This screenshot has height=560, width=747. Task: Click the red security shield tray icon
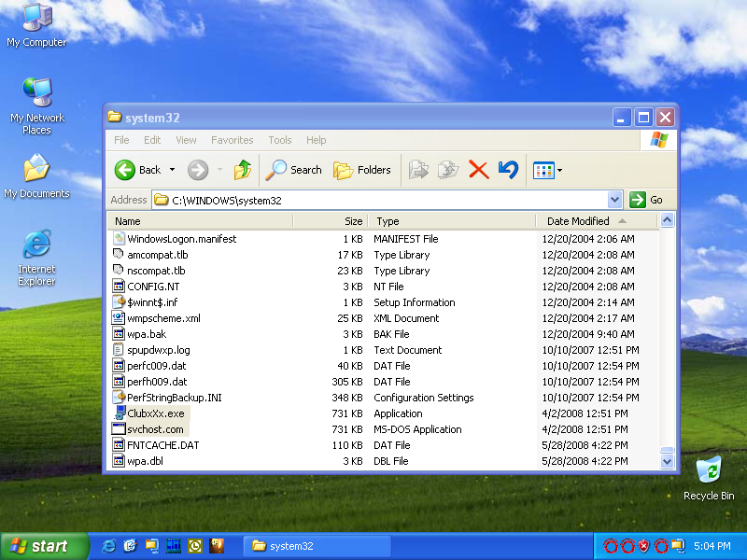click(643, 546)
